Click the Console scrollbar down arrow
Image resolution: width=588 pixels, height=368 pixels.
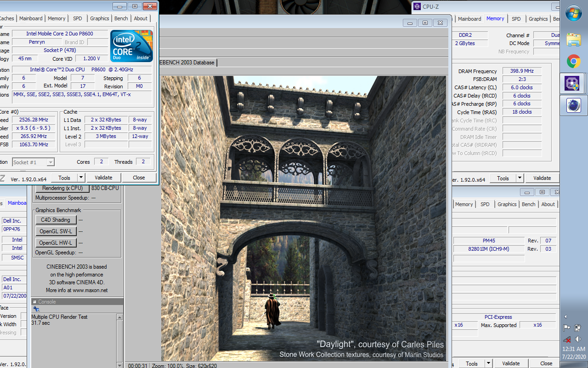(120, 365)
